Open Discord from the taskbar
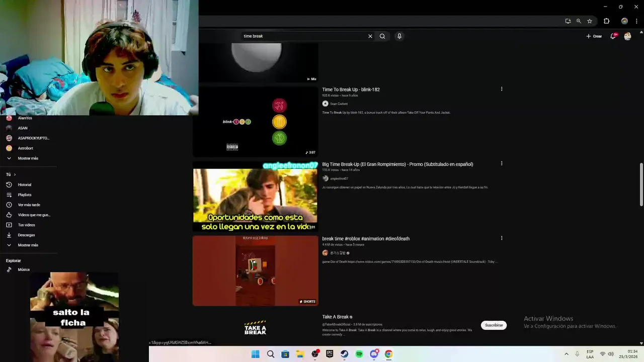The width and height of the screenshot is (644, 362). [374, 354]
